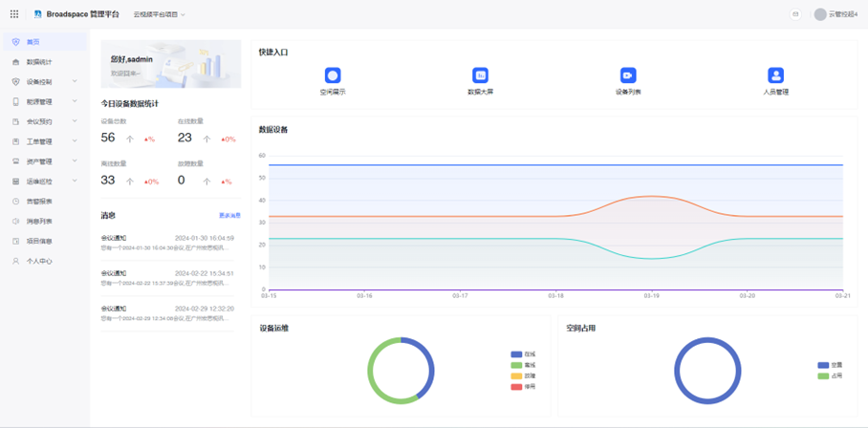Screen dimensions: 868x428
Task: Click the 设备列表 shortcut icon
Action: (628, 75)
